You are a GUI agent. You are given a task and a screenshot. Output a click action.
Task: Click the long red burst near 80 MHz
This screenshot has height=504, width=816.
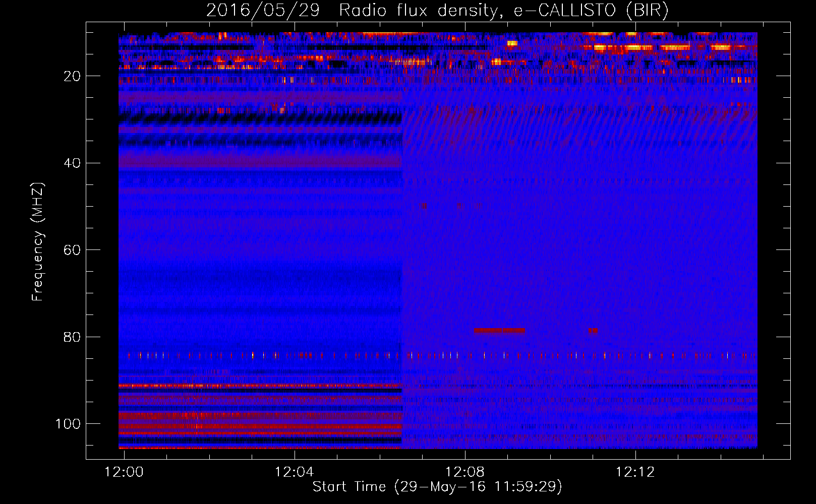pyautogui.click(x=499, y=331)
